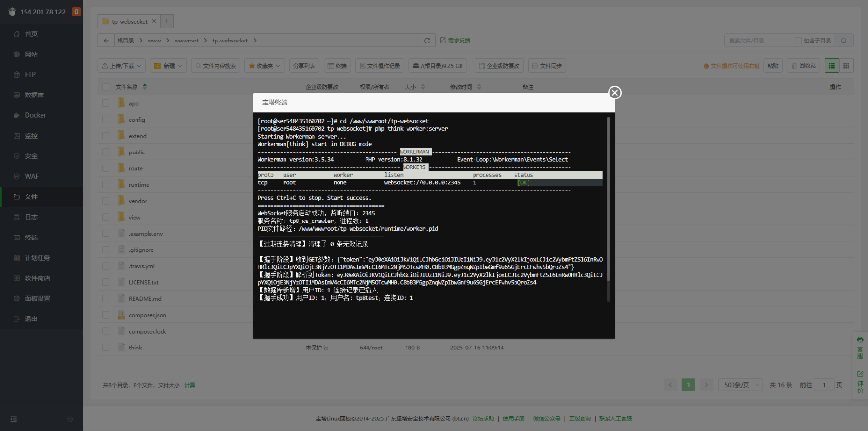Click the search magnifier icon
Screen dimensions: 868x431
point(844,41)
